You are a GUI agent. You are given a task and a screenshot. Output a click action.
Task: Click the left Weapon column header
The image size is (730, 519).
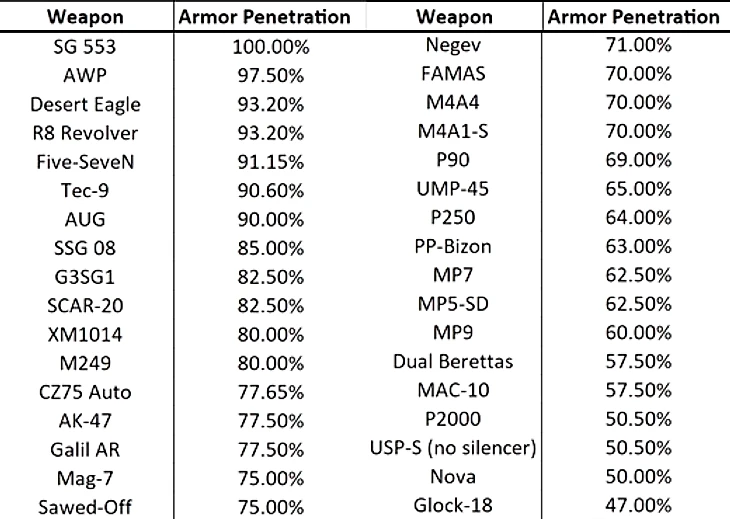85,17
